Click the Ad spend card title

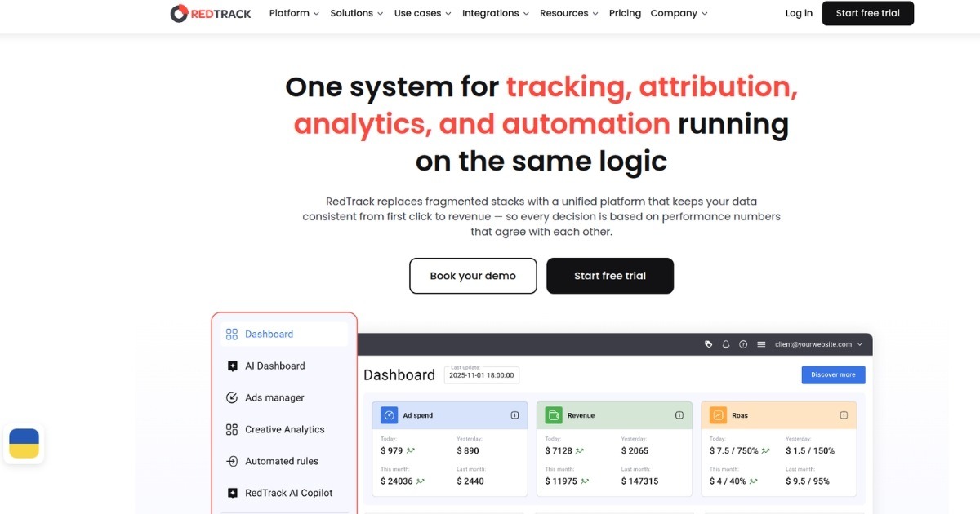tap(418, 415)
